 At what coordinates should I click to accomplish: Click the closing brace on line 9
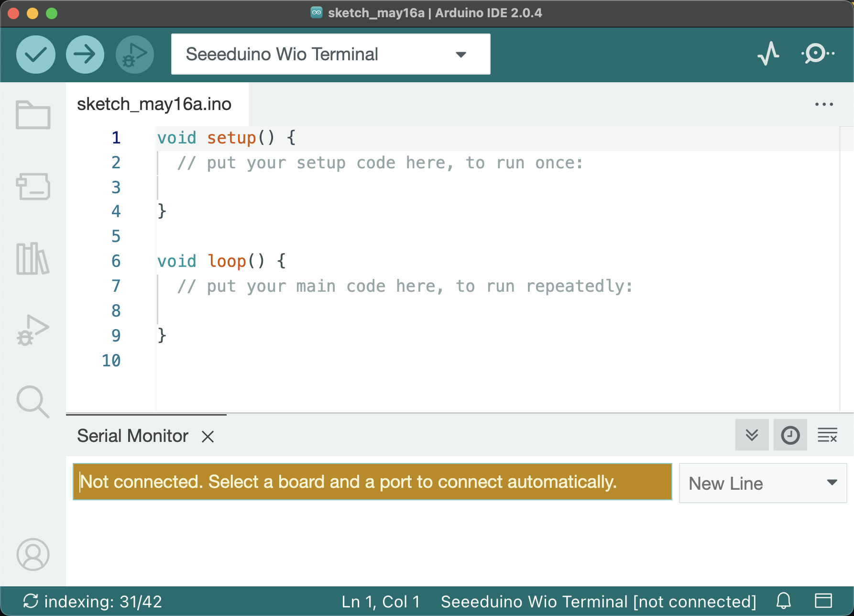(x=162, y=335)
